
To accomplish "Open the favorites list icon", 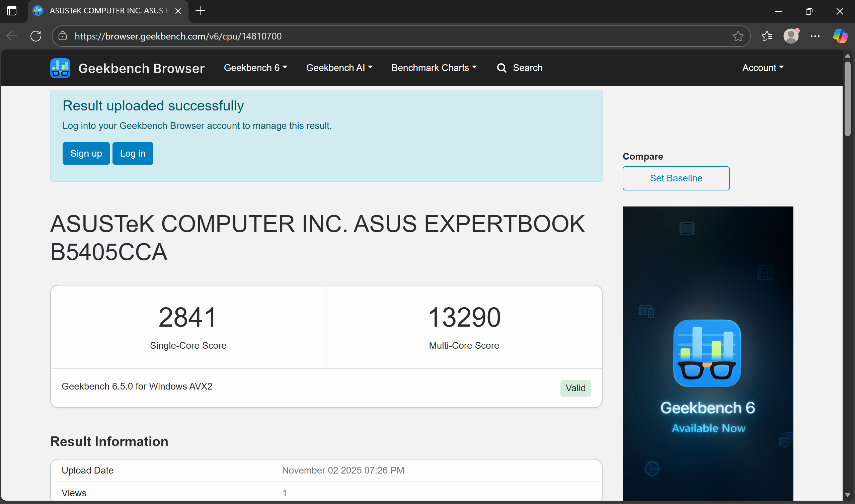I will (x=767, y=36).
